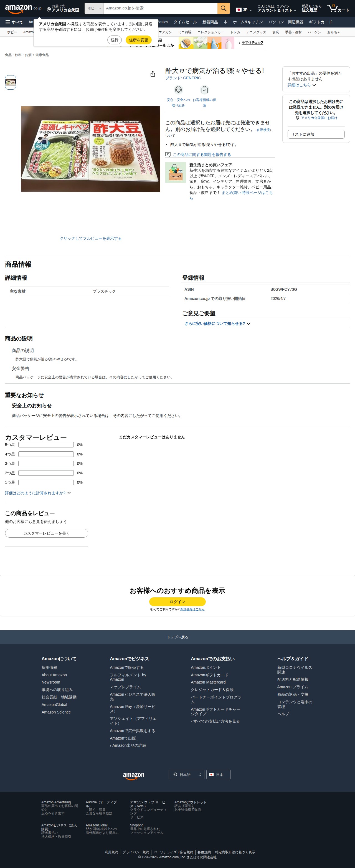Viewport: 355px width, 868px height.
Task: Click the location pin icon in header
Action: tap(49, 10)
